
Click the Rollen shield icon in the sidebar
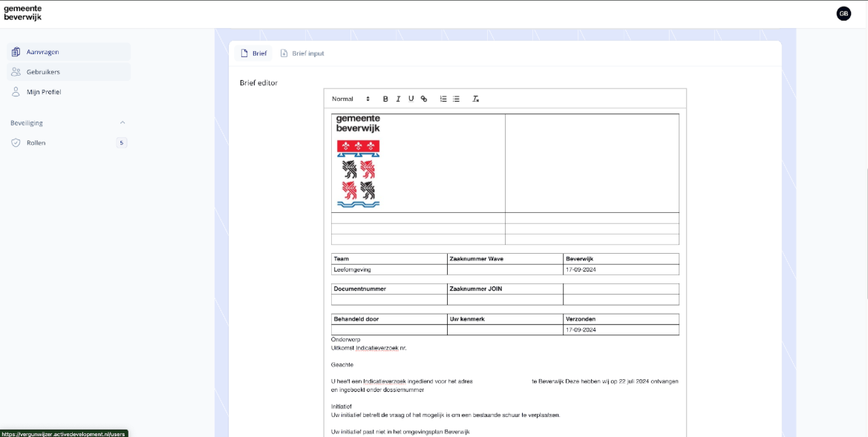click(x=16, y=142)
